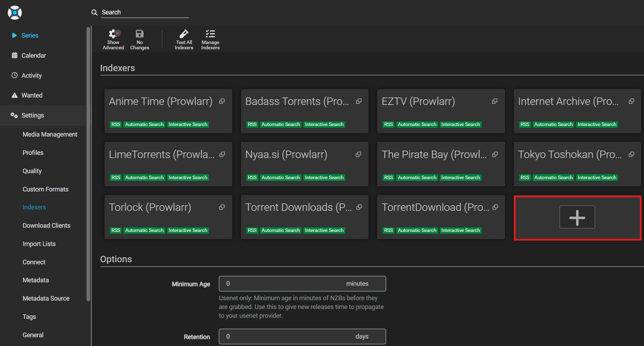This screenshot has height=346, width=644.
Task: Go to Tags settings
Action: pyautogui.click(x=29, y=317)
